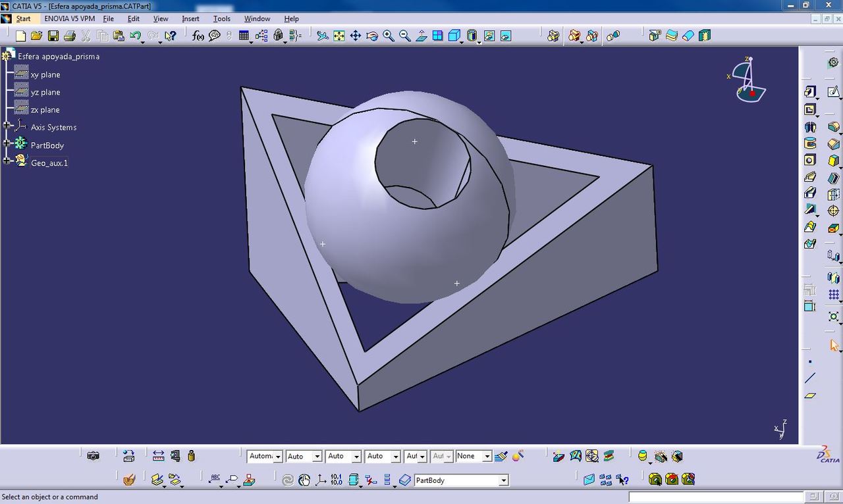Expand the PartBody tree node
The image size is (843, 504).
(x=7, y=143)
